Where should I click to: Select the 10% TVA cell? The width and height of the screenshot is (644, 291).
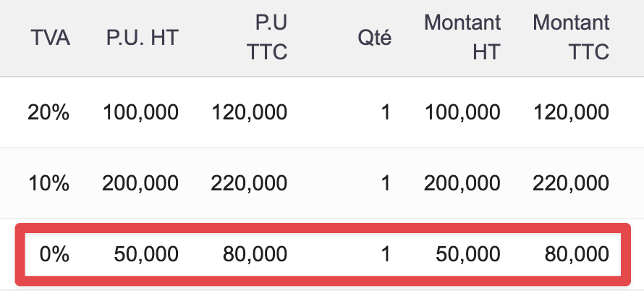click(x=48, y=183)
